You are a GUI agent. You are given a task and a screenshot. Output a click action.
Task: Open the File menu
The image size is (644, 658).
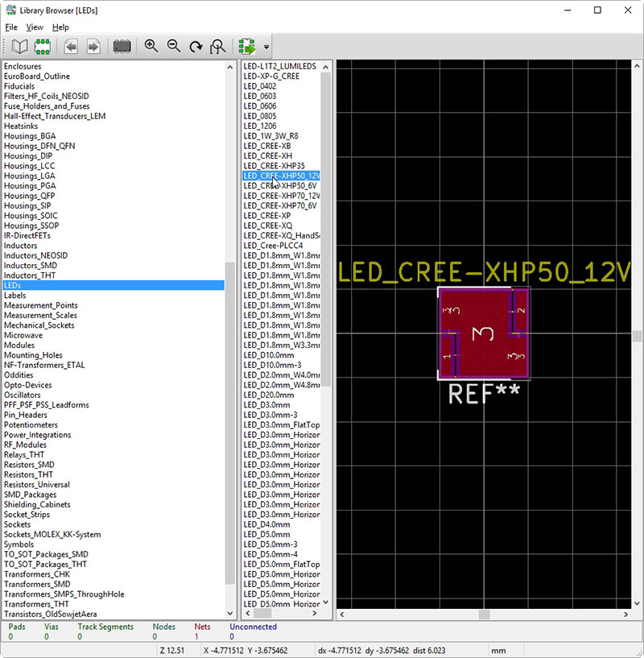click(11, 27)
